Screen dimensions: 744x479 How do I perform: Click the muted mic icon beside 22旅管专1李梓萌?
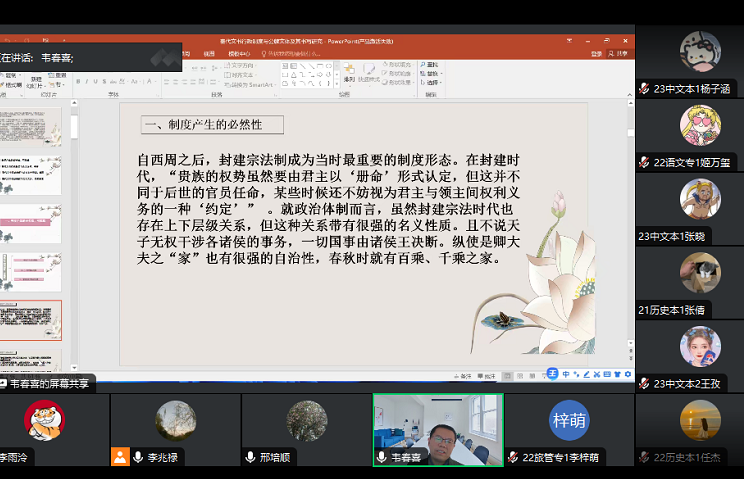512,457
